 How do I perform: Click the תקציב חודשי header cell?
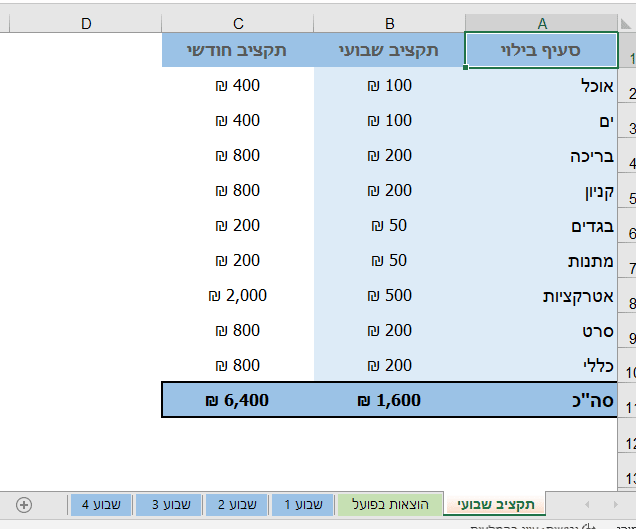238,50
